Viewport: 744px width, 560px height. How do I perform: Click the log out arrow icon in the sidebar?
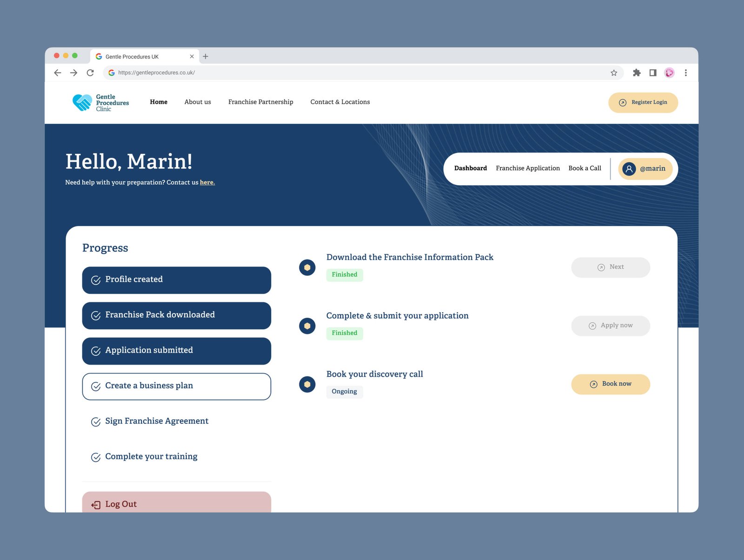pos(95,505)
